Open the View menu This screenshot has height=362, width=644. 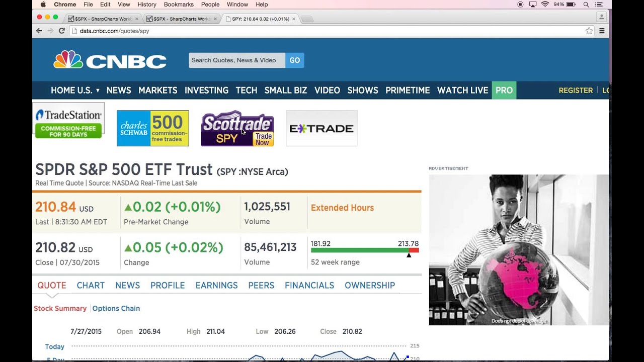[x=124, y=5]
